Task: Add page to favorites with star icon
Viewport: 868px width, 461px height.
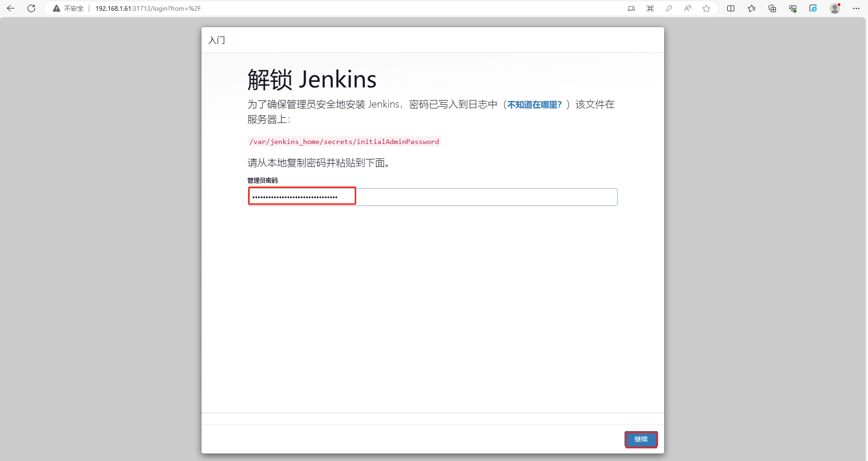Action: coord(706,8)
